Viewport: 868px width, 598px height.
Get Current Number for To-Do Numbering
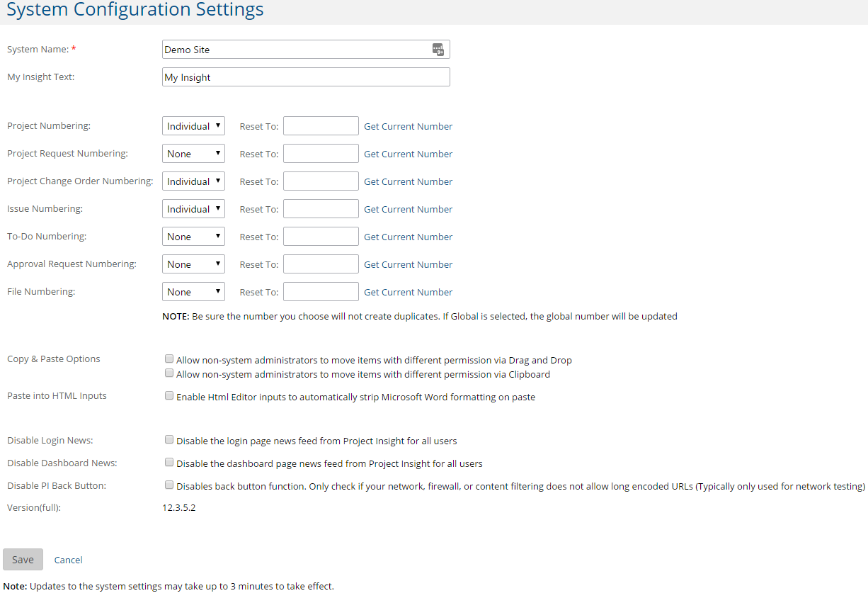point(409,237)
